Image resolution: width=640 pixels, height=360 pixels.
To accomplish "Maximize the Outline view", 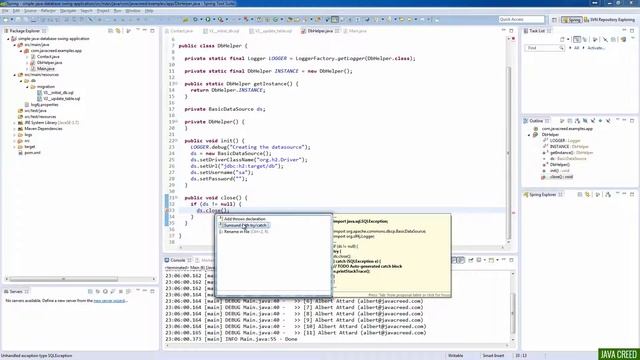I will coord(632,121).
